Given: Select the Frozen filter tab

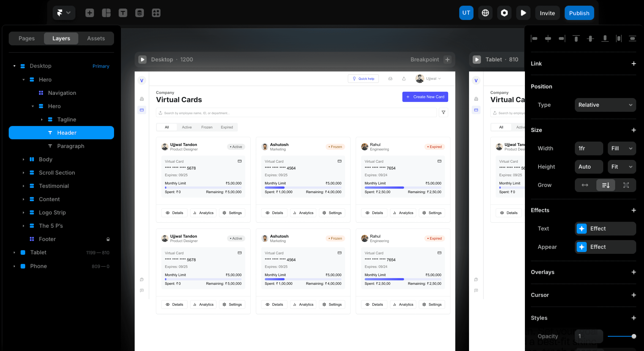Looking at the screenshot, I should tap(207, 127).
